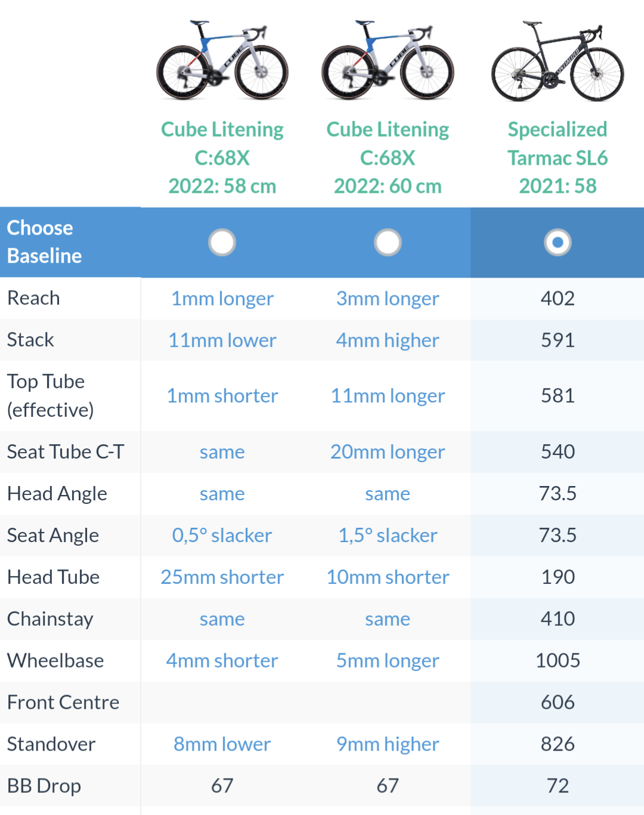Click the Cube Litening 58 cm bike image
644x815 pixels.
pyautogui.click(x=222, y=61)
